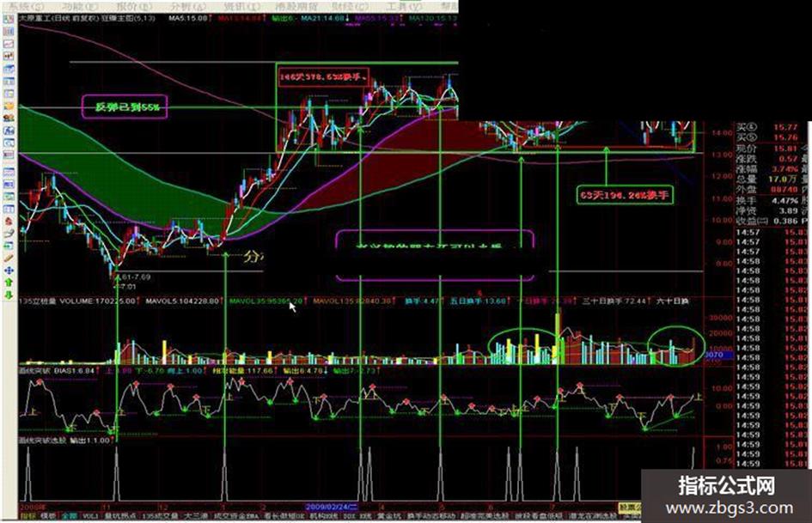Select the 黄金坑 indicator tab
This screenshot has height=523, width=812.
[x=388, y=516]
